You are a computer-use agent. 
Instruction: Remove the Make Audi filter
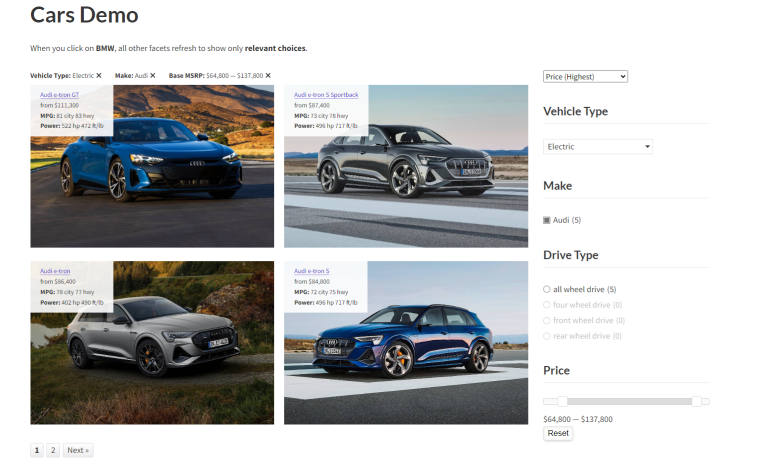[x=153, y=76]
